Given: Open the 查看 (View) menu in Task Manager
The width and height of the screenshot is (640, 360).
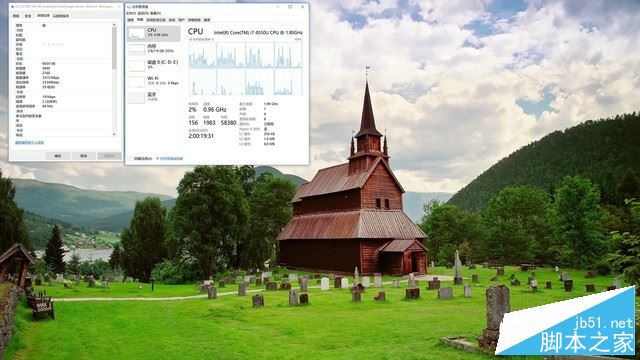Looking at the screenshot, I should point(156,13).
